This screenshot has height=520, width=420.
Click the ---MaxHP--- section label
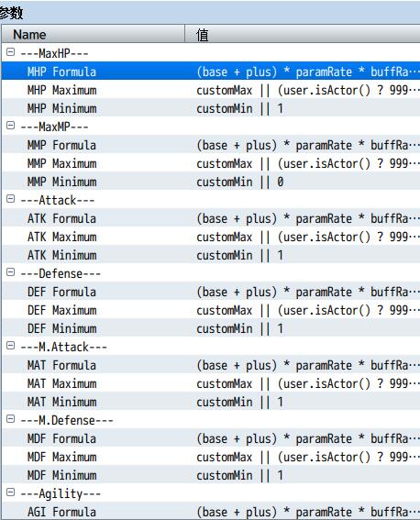(x=55, y=53)
